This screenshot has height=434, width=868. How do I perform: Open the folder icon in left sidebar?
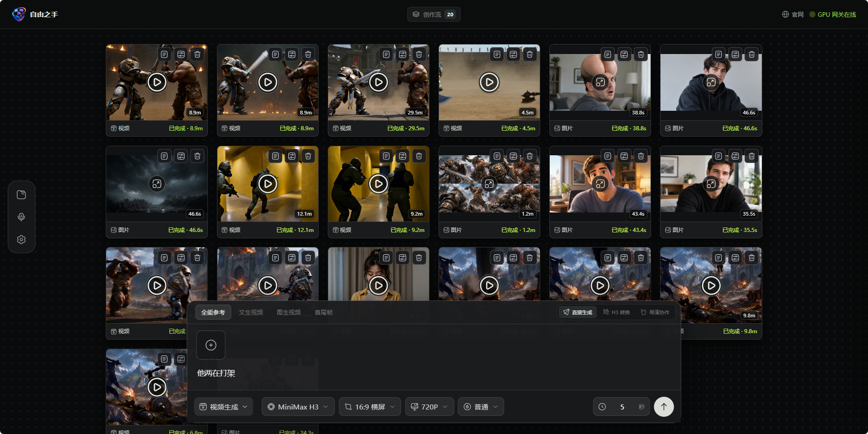(21, 195)
